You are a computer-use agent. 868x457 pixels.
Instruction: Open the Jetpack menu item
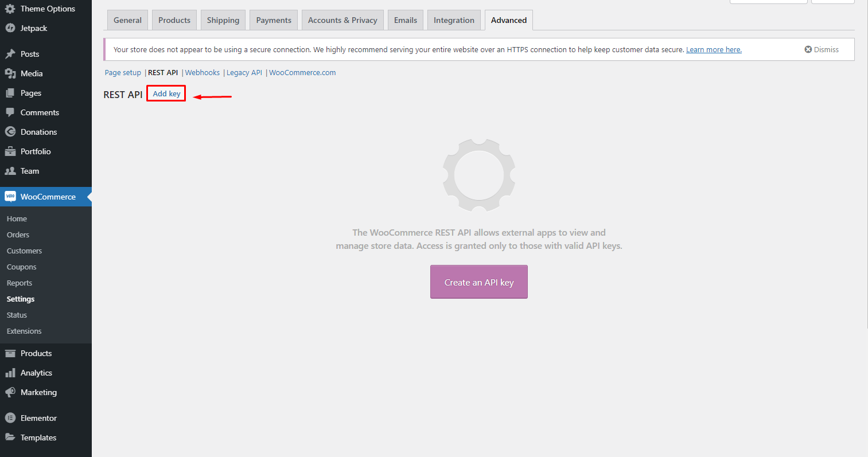point(46,28)
